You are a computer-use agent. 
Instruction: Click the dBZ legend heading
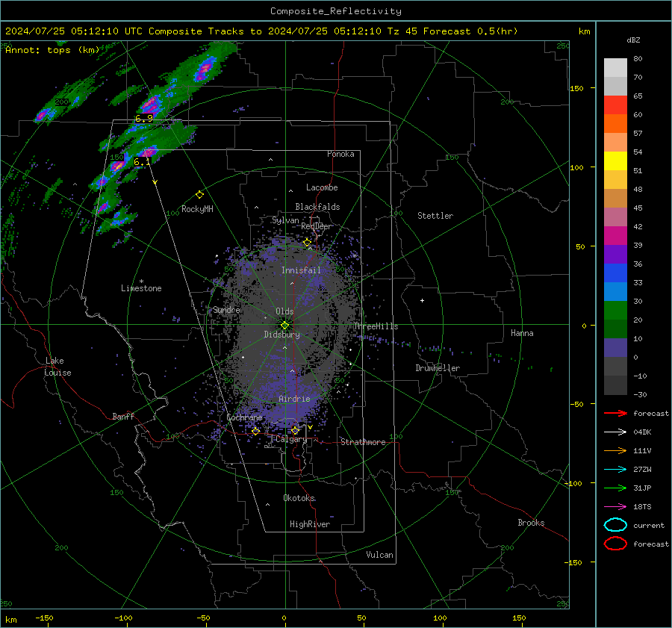point(633,40)
